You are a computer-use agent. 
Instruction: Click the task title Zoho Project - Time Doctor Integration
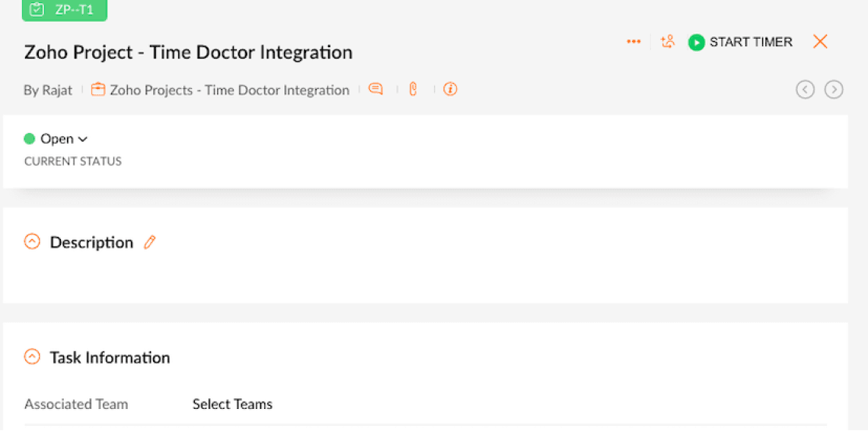click(x=188, y=53)
